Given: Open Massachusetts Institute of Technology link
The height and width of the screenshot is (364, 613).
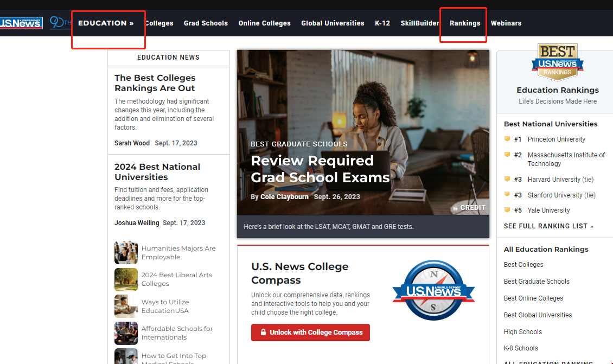Looking at the screenshot, I should pos(566,159).
